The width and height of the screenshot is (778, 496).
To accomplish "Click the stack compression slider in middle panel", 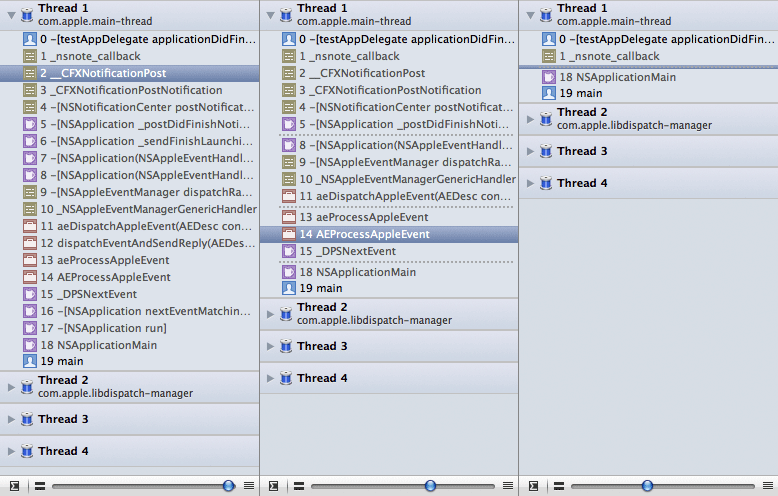I will 403,486.
